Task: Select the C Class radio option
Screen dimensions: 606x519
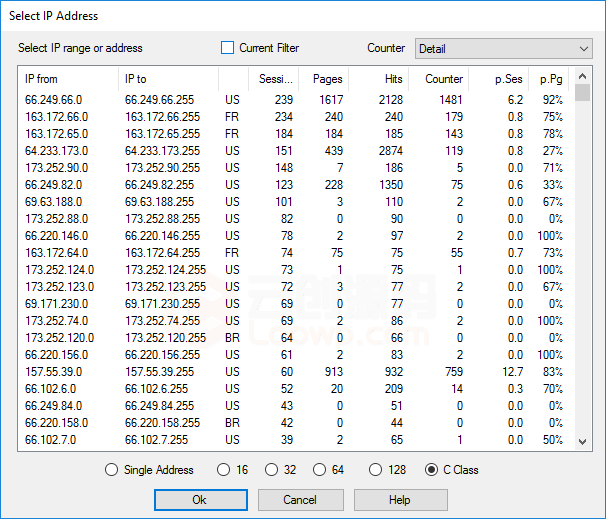Action: point(451,470)
